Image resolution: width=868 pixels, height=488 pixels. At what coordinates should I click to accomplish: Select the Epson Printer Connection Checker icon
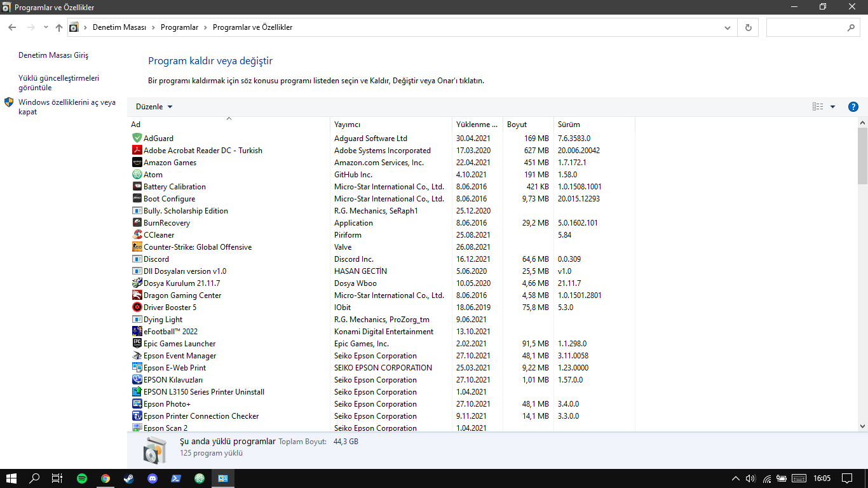137,416
